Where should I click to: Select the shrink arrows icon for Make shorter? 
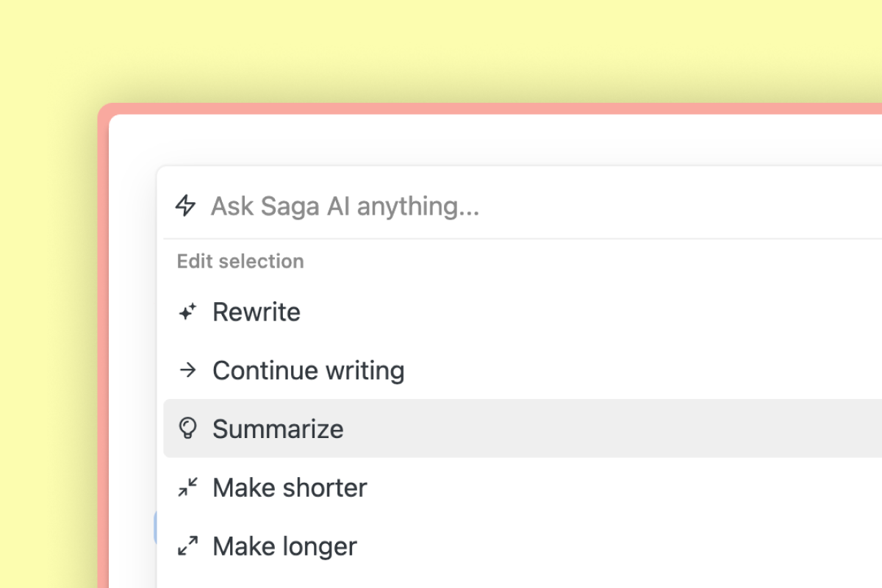click(x=187, y=487)
